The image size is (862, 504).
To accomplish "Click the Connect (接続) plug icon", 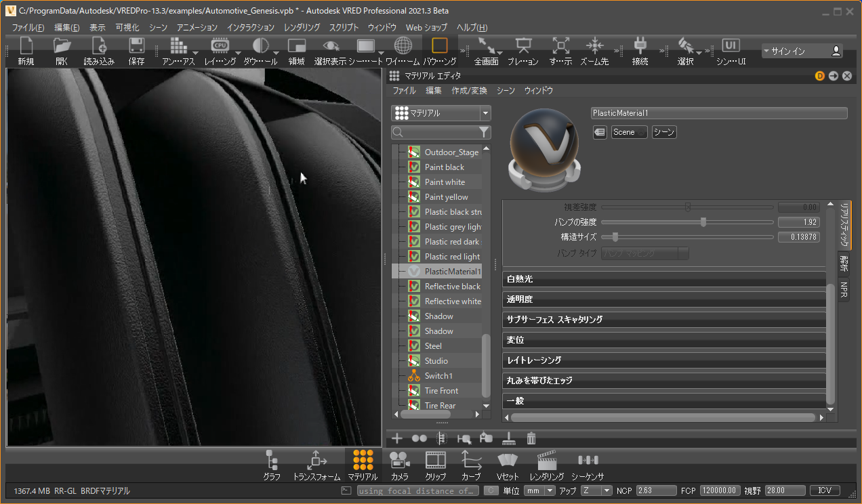I will 640,46.
